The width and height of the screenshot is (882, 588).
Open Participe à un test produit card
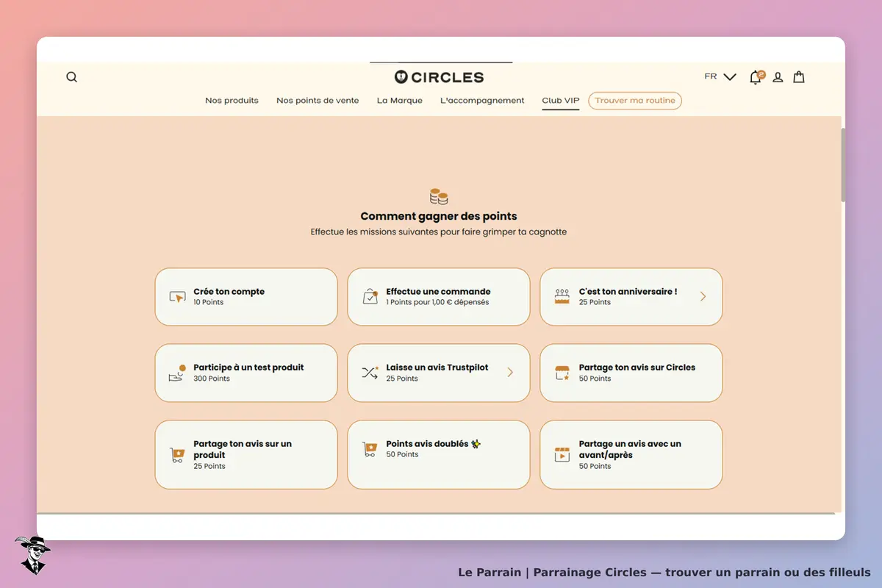coord(246,373)
